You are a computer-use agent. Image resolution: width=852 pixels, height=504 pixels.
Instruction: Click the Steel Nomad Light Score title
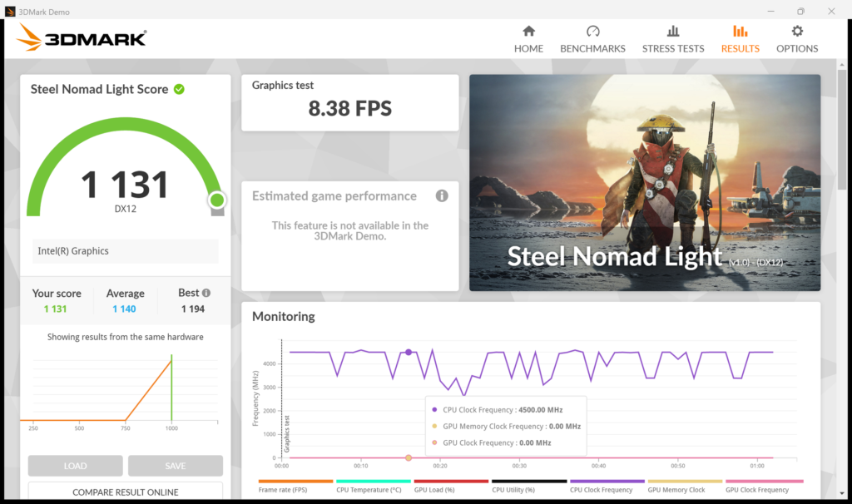point(100,89)
